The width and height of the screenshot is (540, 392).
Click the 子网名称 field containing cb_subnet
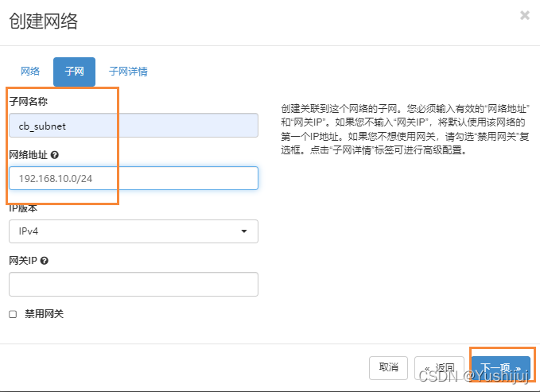click(x=134, y=126)
